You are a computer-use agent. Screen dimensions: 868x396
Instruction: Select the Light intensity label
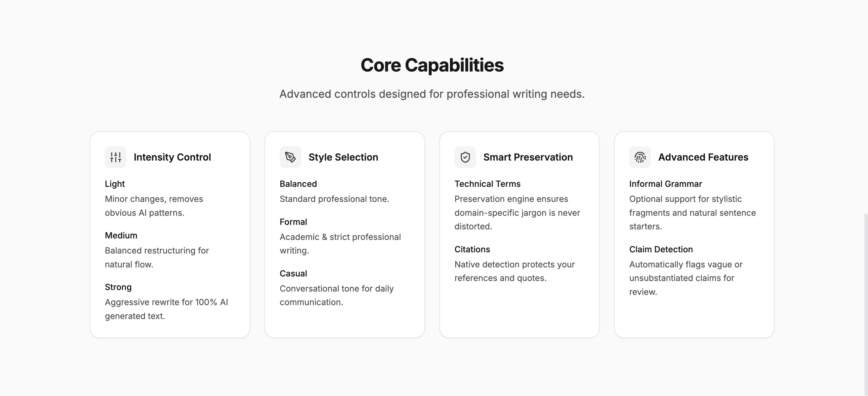coord(115,184)
